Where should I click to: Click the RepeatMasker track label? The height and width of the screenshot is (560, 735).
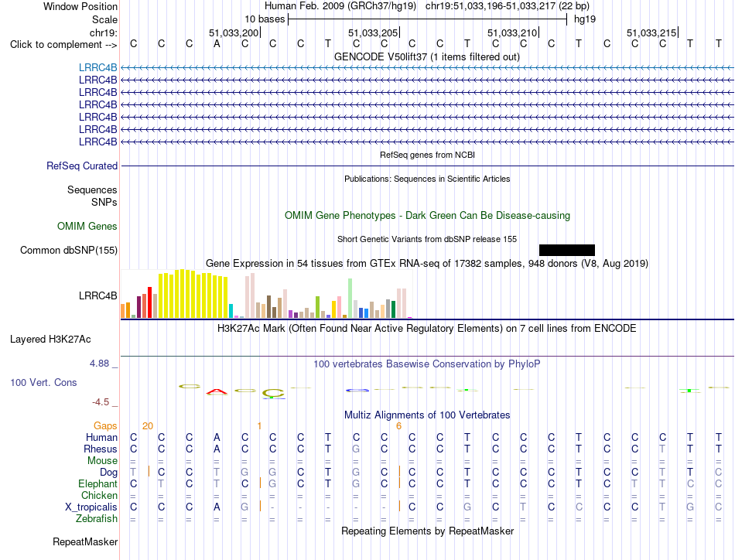[x=85, y=541]
